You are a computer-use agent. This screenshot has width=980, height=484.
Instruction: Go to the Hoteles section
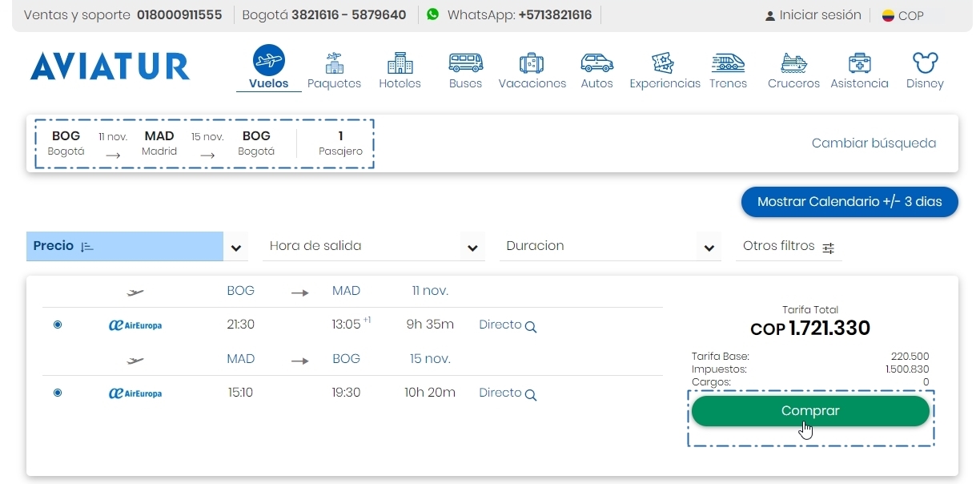coord(400,71)
